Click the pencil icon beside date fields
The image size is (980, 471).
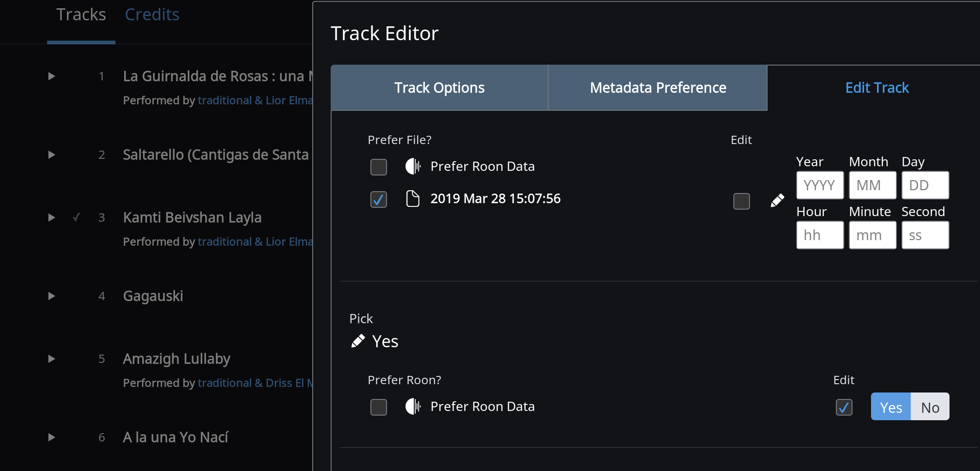pyautogui.click(x=777, y=200)
